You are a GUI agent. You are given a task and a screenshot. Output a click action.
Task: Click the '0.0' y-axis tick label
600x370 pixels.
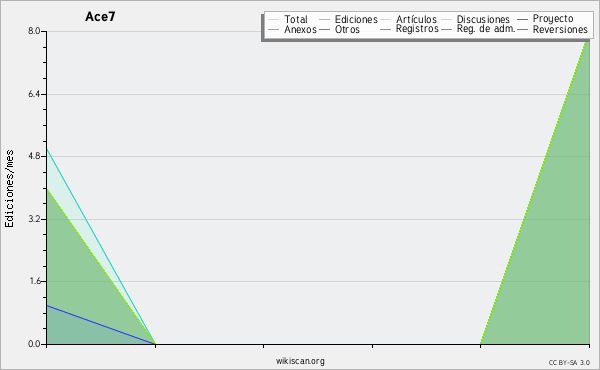coord(34,344)
